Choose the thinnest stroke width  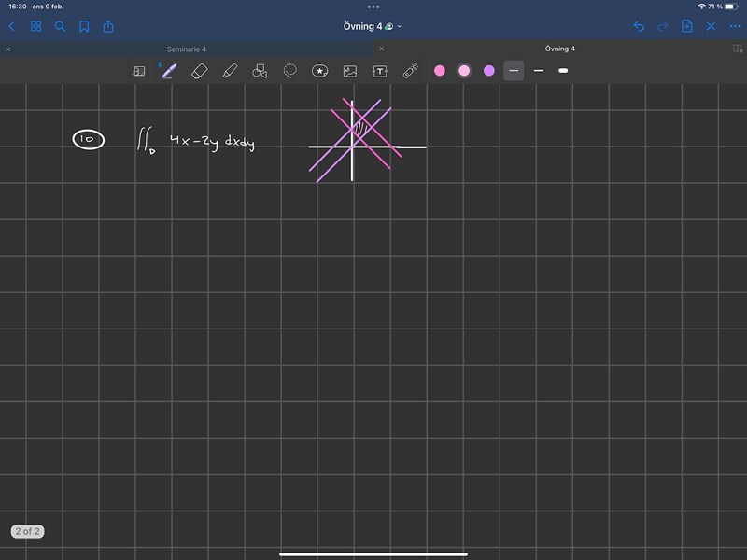coord(514,71)
